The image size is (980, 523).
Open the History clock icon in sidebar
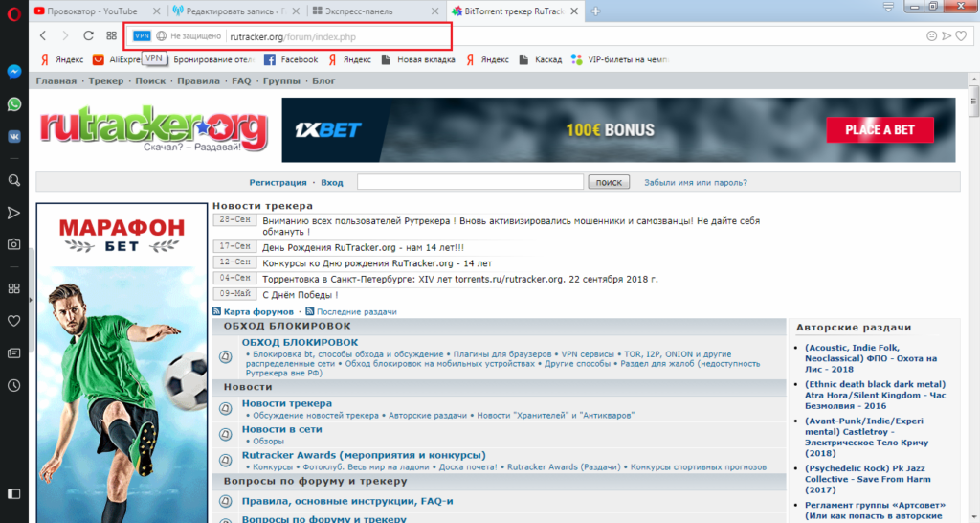click(14, 385)
